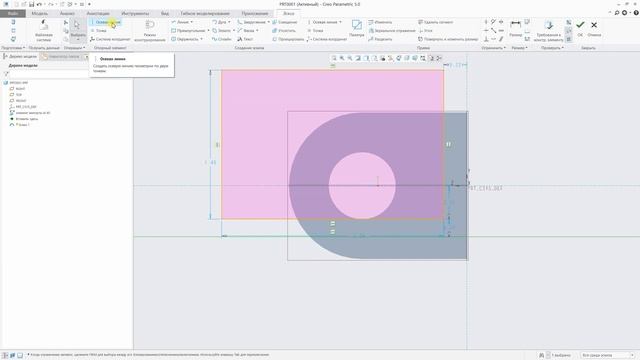This screenshot has height=360, width=640.
Task: Click the Project tool
Action: coord(288,39)
